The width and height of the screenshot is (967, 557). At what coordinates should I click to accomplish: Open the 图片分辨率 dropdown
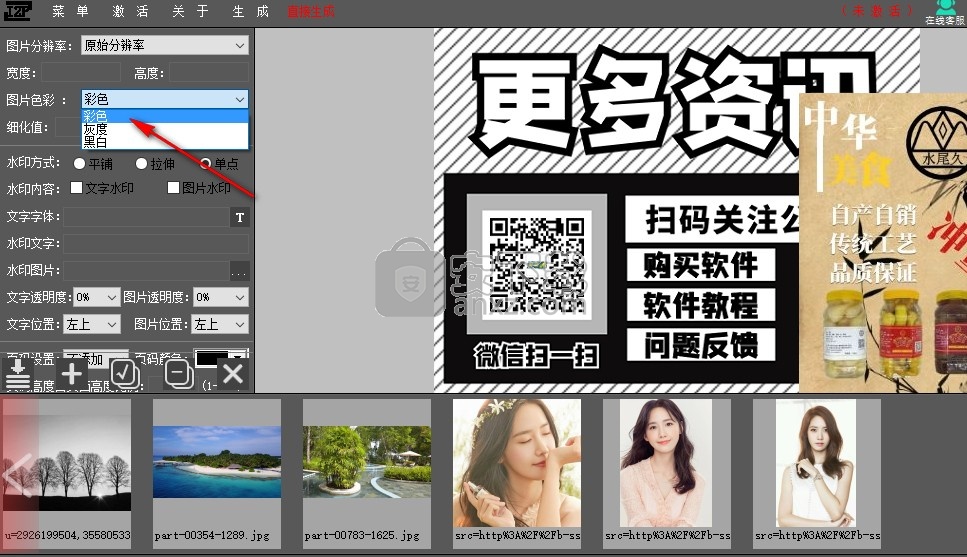click(x=165, y=46)
